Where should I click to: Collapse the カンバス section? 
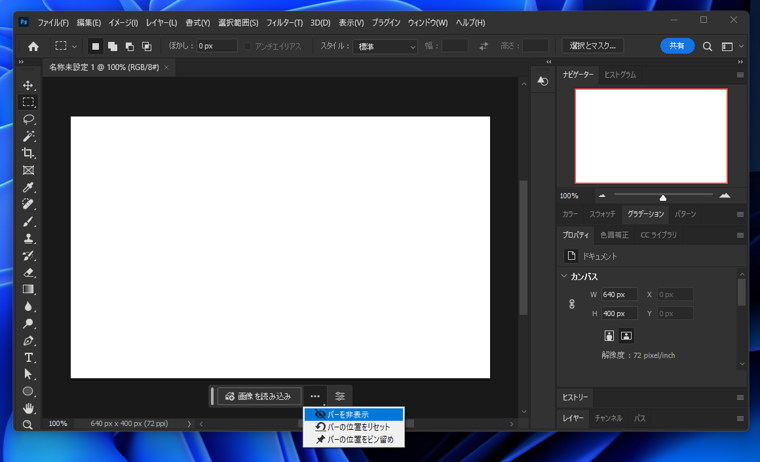click(x=564, y=276)
